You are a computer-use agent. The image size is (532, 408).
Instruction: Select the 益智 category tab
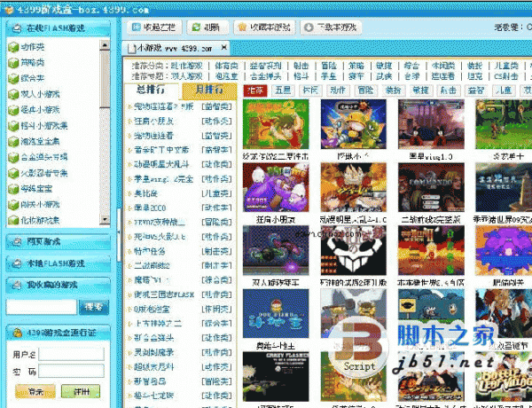coord(475,90)
